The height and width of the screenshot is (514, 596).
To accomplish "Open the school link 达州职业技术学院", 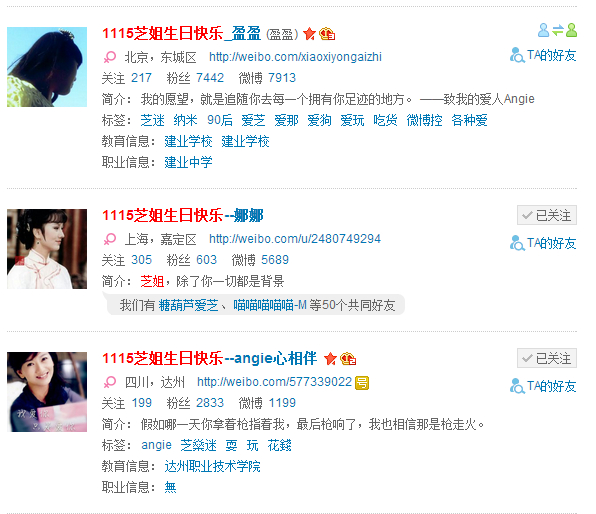I will click(x=212, y=466).
